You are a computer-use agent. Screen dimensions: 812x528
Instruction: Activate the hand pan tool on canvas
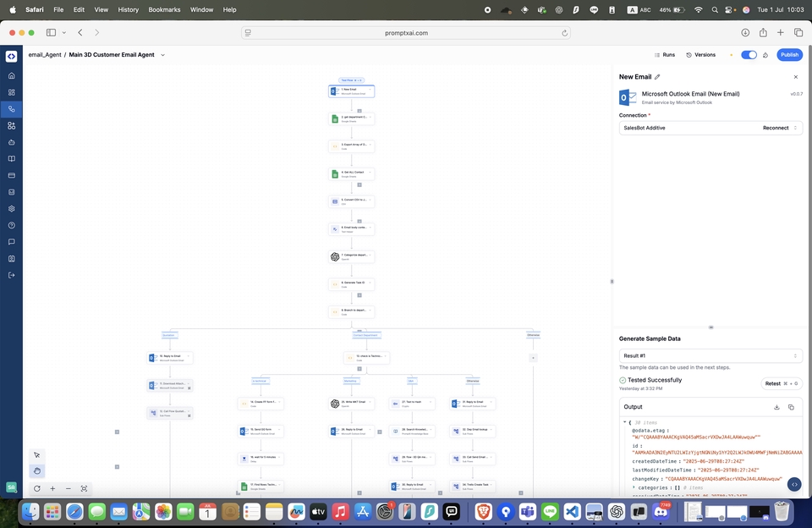pyautogui.click(x=37, y=471)
